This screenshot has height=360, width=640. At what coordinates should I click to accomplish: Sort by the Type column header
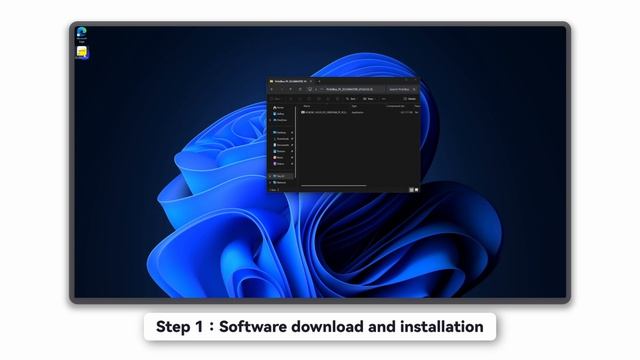pos(354,106)
